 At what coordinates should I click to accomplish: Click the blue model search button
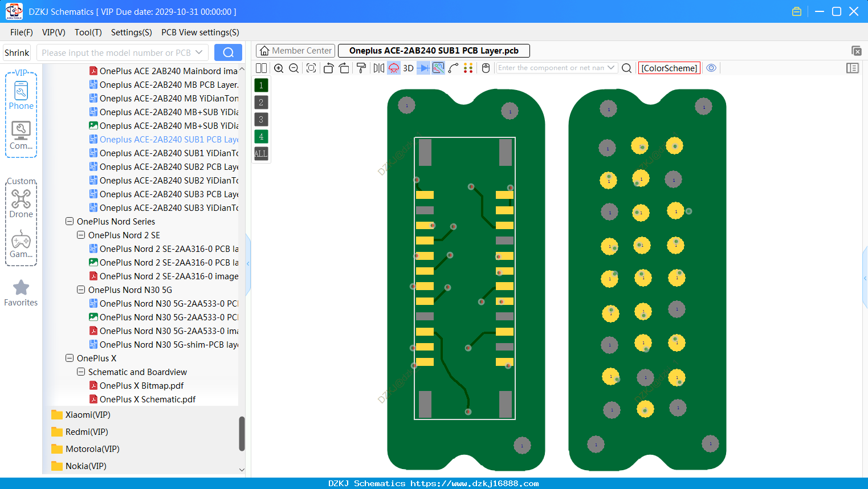click(x=228, y=52)
